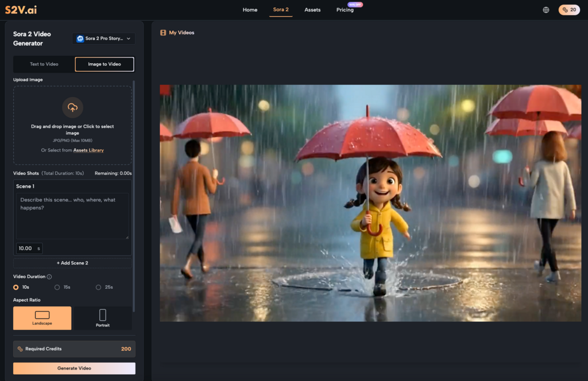
Task: Select the 10s video duration
Action: 16,287
